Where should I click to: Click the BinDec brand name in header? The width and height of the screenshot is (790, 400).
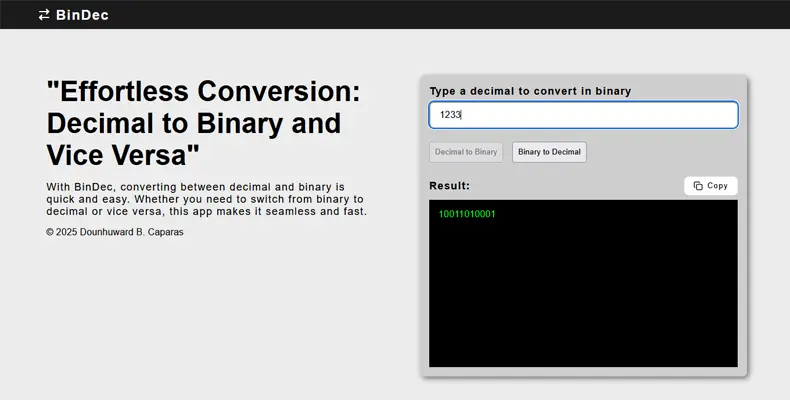pyautogui.click(x=83, y=15)
